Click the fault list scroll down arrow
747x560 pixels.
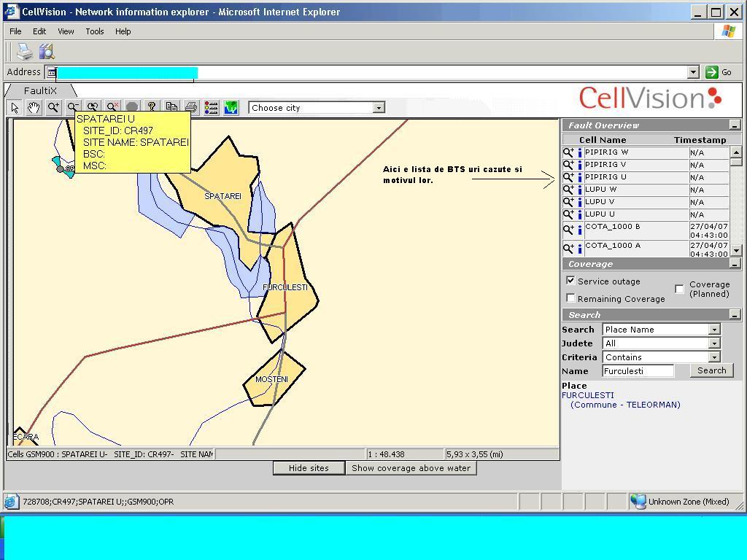pyautogui.click(x=736, y=250)
